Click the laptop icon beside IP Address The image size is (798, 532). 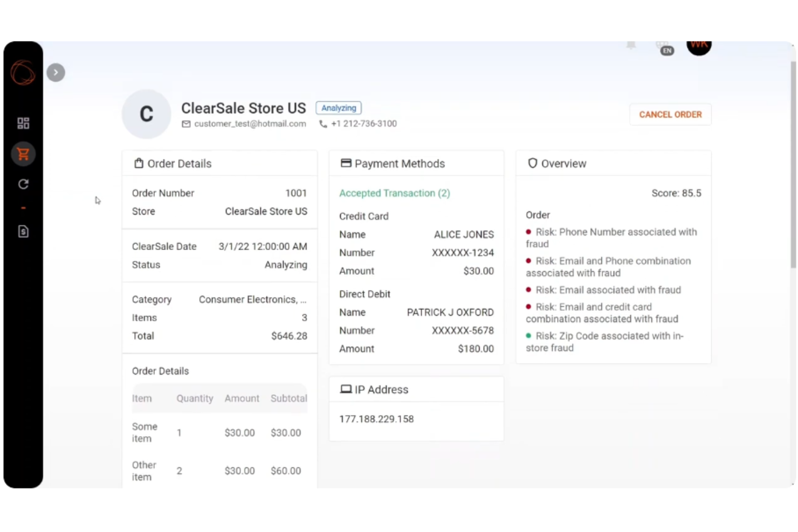[x=346, y=389]
